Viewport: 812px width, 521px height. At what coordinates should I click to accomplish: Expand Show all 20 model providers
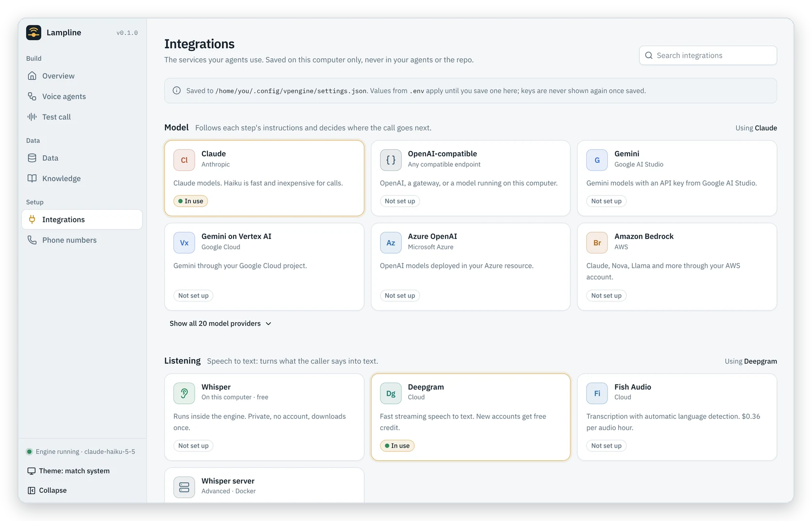pos(220,324)
